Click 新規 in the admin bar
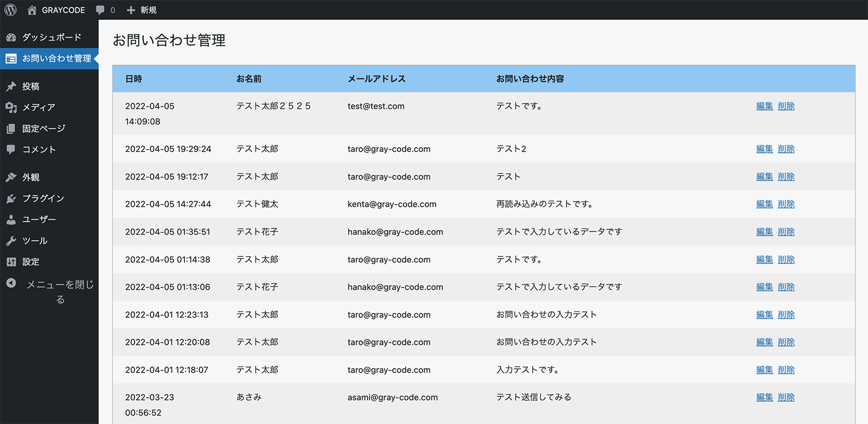The image size is (868, 424). (x=149, y=10)
